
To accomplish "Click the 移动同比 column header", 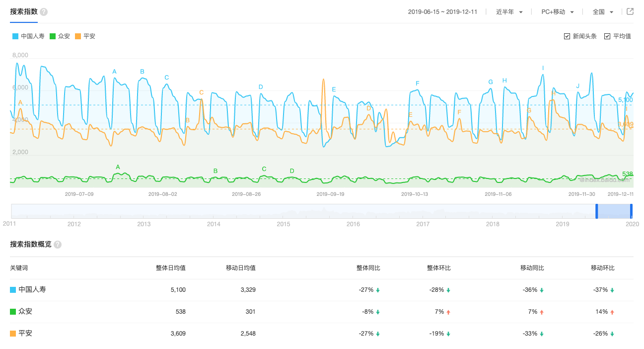I will pos(532,268).
